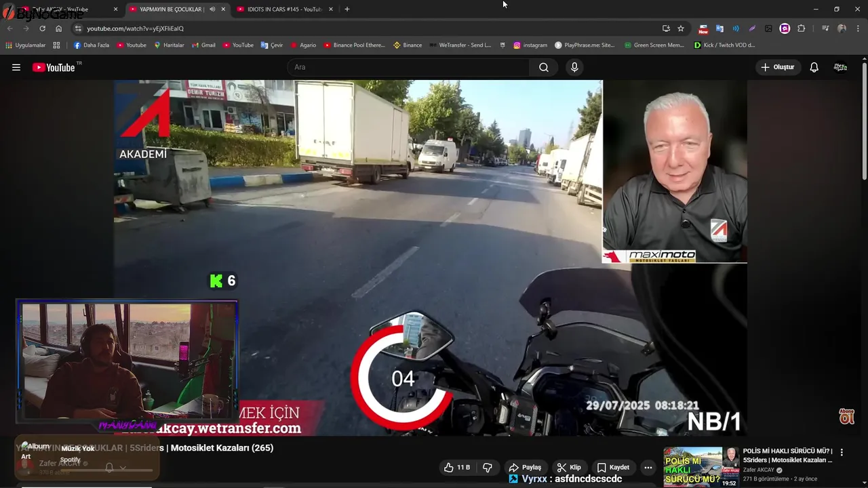The width and height of the screenshot is (868, 488).
Task: Open PlayPhrase.me bookmark
Action: coord(585,45)
